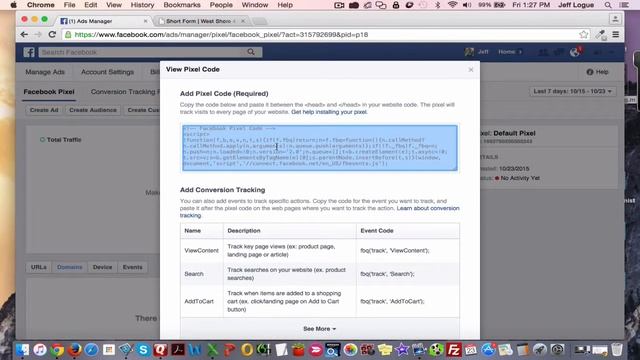
Task: Click the Search Facebook input field
Action: click(143, 52)
